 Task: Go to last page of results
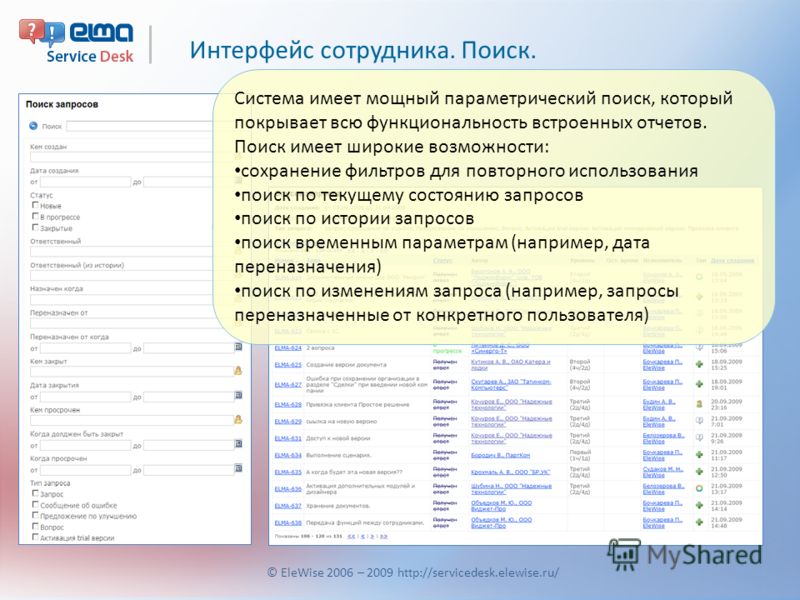click(x=384, y=536)
